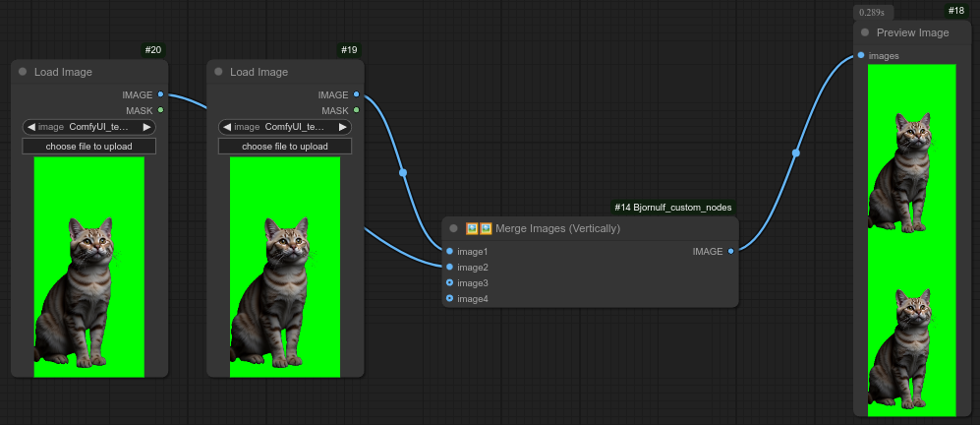Collapse Load Image node #20 using its title dot
Viewport: 980px width, 425px height.
23,72
